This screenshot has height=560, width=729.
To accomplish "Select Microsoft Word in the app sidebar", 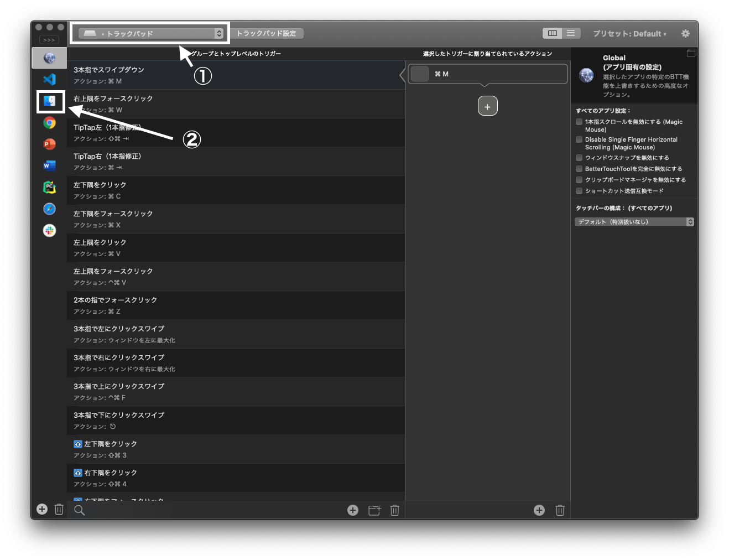I will [x=49, y=165].
